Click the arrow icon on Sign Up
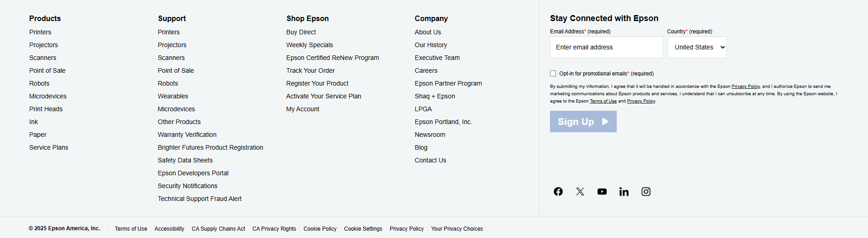This screenshot has height=238, width=868. pyautogui.click(x=605, y=122)
